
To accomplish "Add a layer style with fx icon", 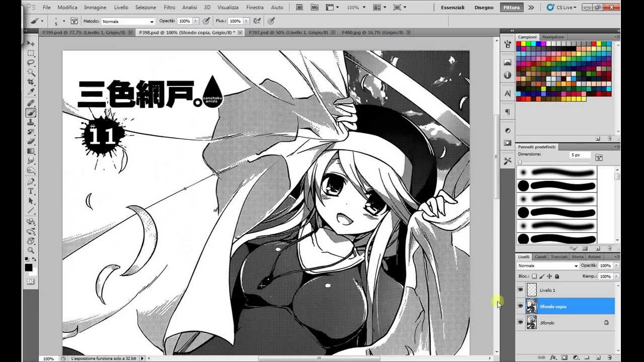I will [x=553, y=357].
